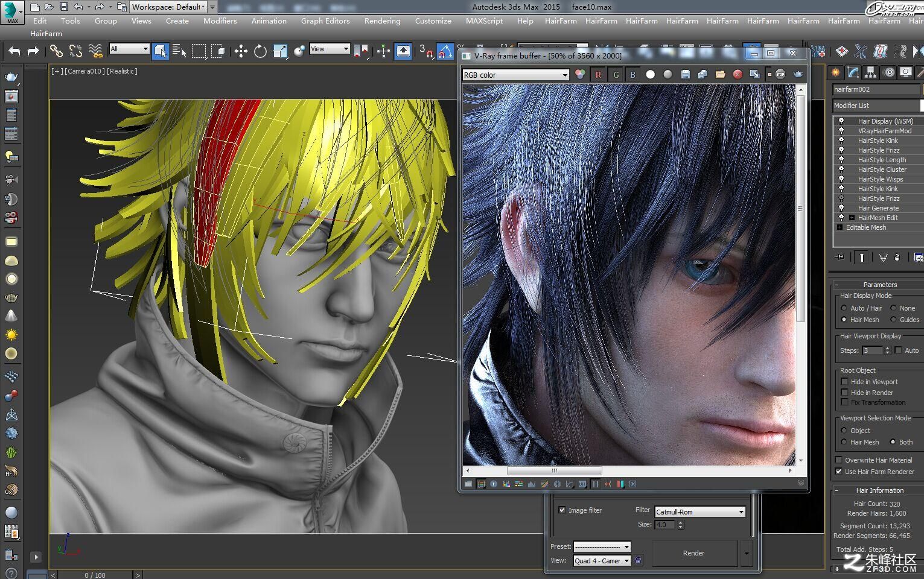
Task: Open the Customize menu
Action: click(x=433, y=21)
